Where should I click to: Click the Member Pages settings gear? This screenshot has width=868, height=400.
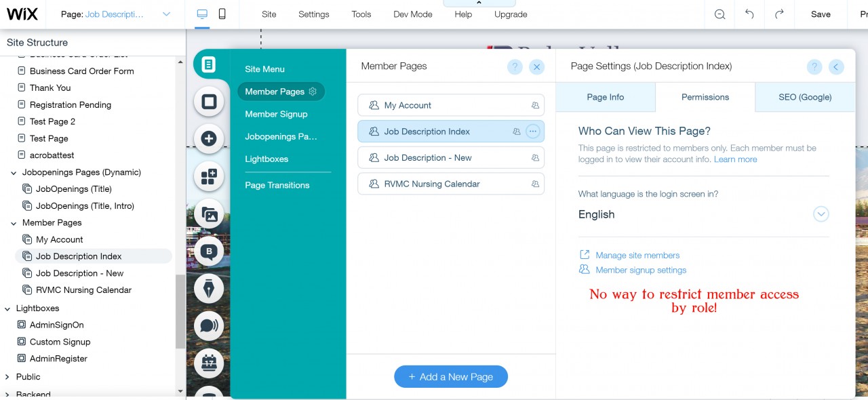pos(313,92)
